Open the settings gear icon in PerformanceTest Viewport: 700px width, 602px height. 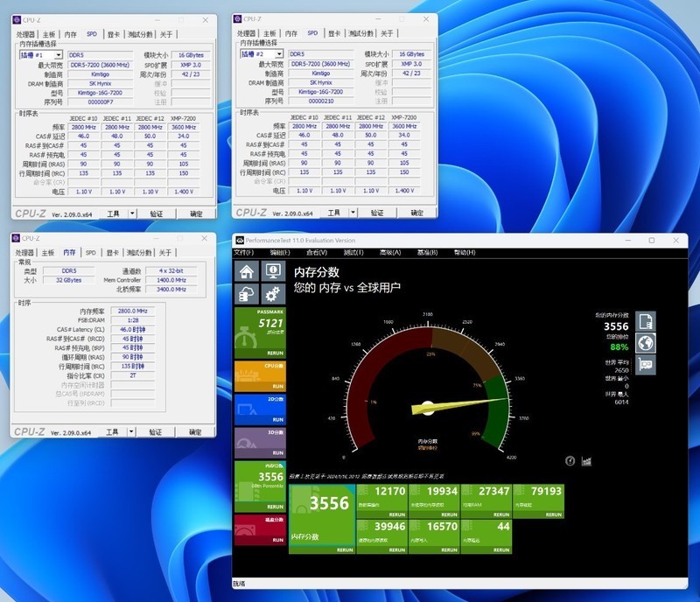[271, 292]
